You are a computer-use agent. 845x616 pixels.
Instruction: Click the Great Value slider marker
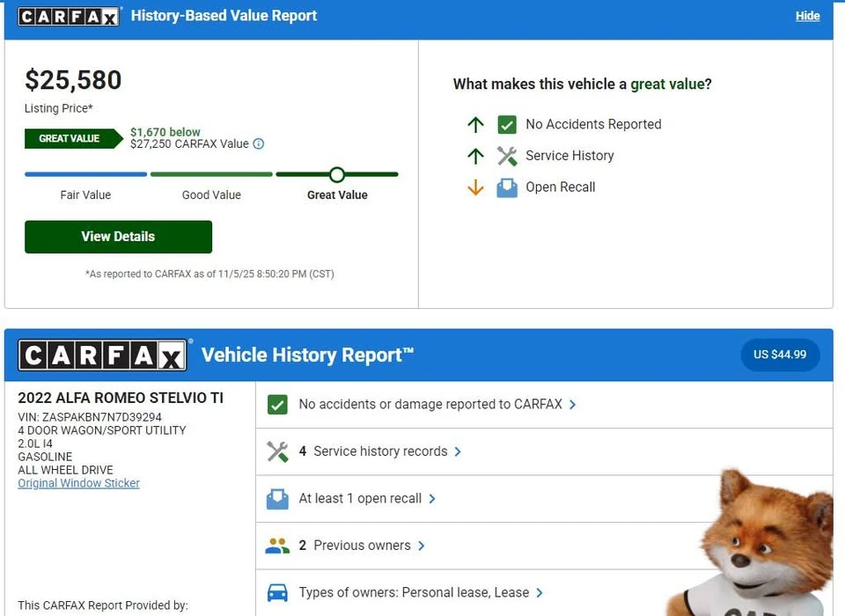(337, 174)
